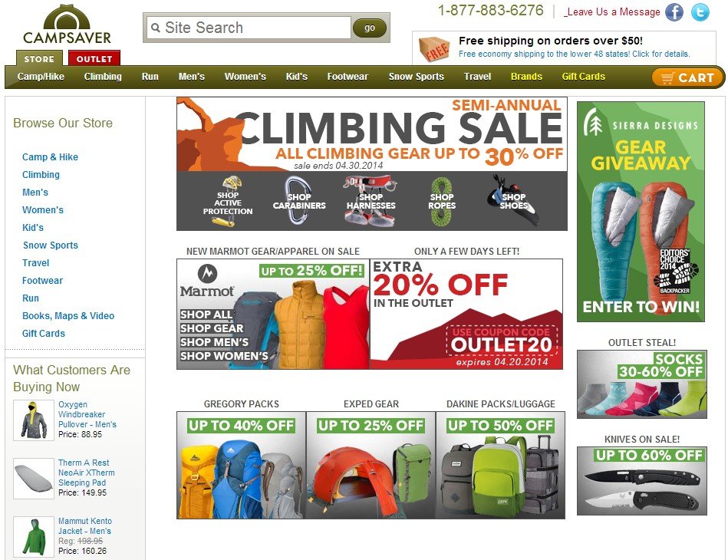This screenshot has width=728, height=560.
Task: Open the Gregory Packs sale tile
Action: tap(241, 465)
